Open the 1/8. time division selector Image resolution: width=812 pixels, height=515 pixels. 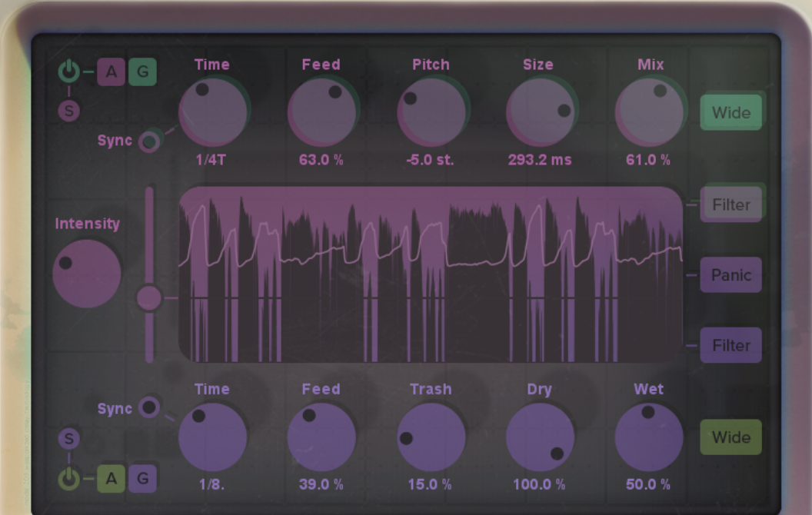point(211,484)
